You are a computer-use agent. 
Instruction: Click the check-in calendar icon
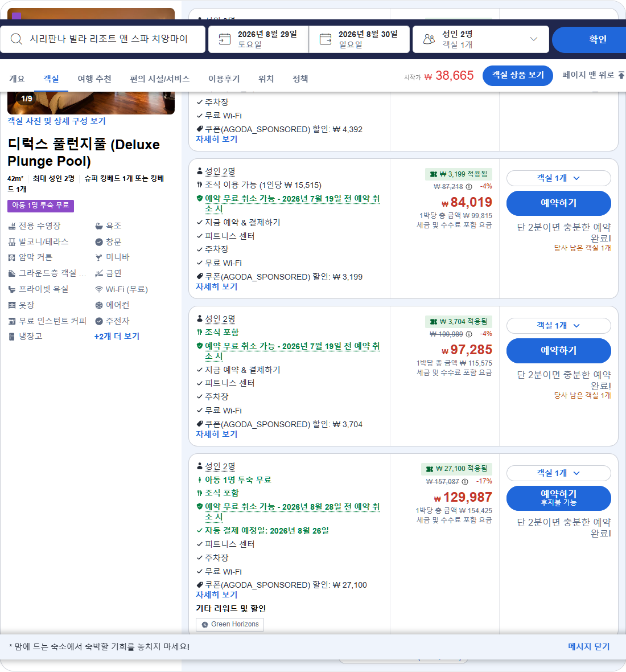point(224,39)
